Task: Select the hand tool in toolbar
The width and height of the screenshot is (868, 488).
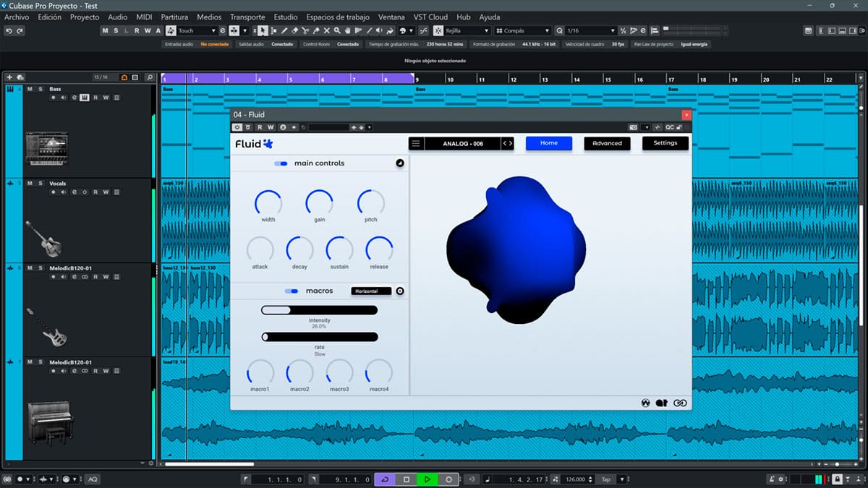Action: (x=348, y=30)
